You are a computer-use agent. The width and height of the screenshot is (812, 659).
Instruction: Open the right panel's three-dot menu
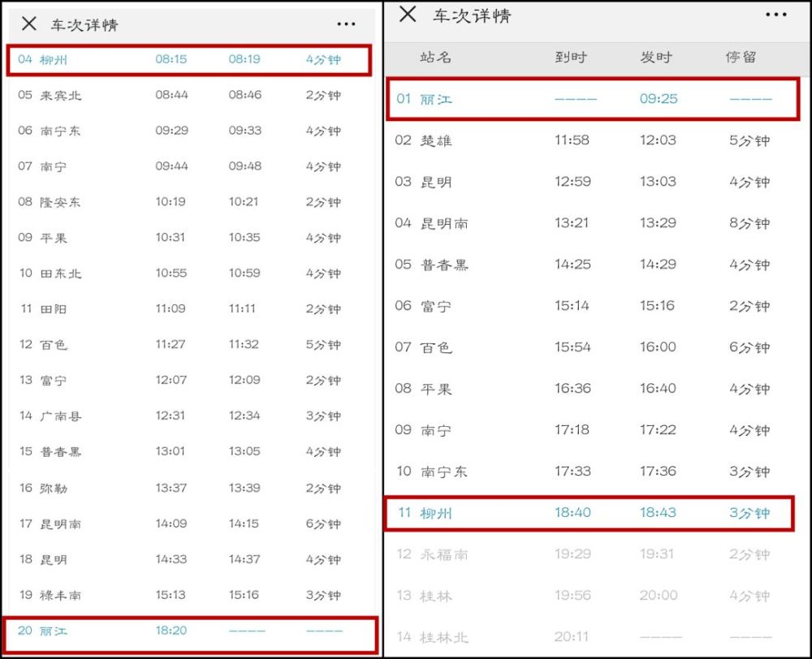[775, 15]
